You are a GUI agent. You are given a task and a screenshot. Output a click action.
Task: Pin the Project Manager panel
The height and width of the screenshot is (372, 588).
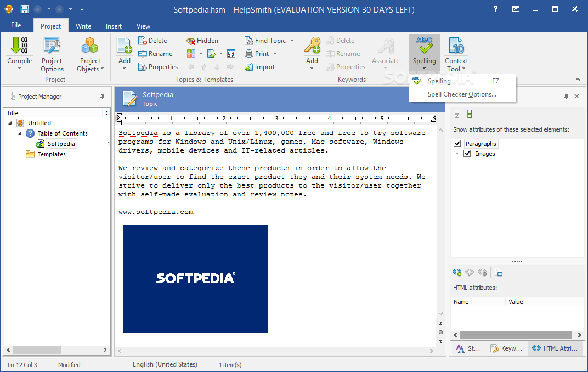point(102,97)
